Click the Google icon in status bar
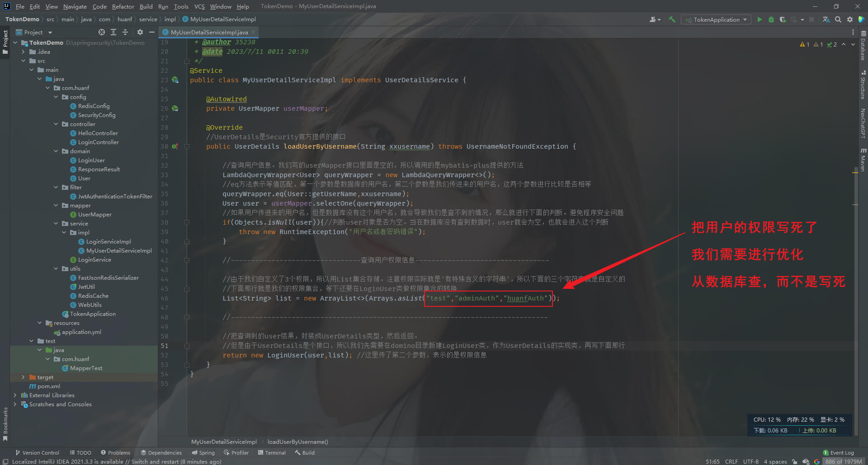 [817, 461]
